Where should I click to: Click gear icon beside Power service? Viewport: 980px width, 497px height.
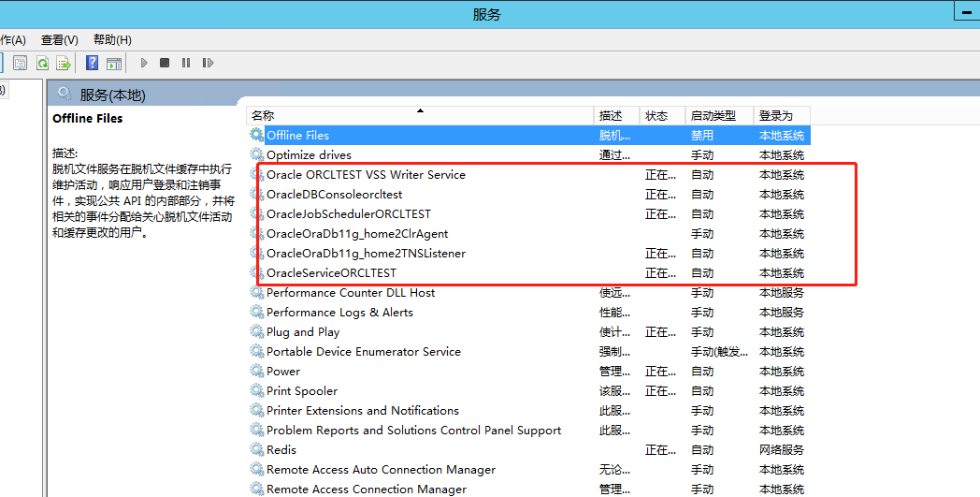(x=256, y=372)
